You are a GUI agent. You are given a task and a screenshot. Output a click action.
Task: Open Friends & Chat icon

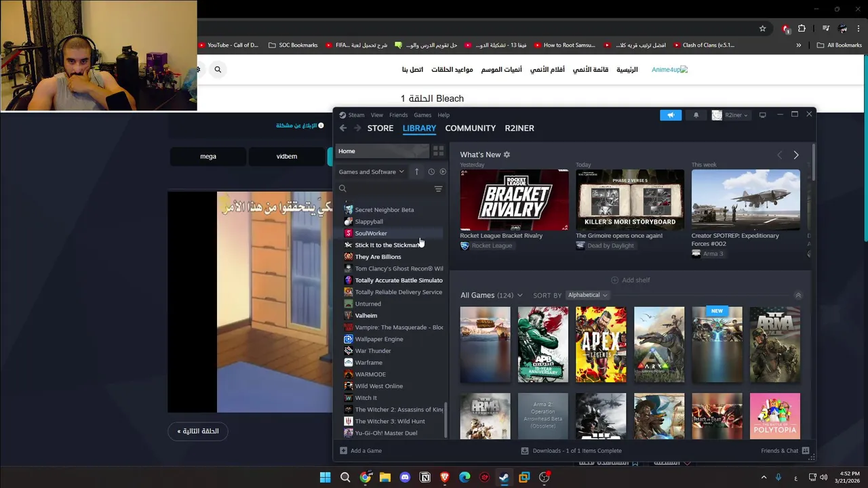806,451
